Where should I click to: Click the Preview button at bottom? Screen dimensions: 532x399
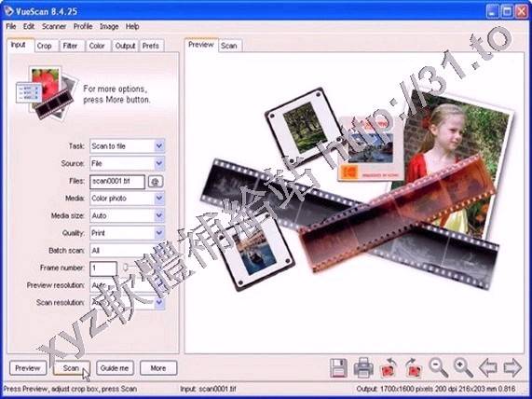click(x=28, y=368)
